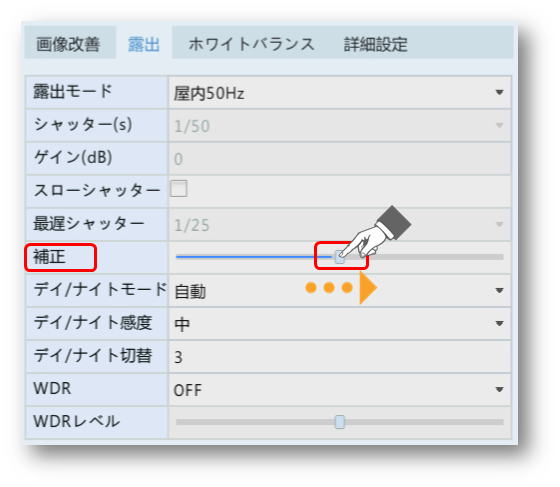
Task: Open the WDR combo box showing OFF
Action: pos(340,389)
